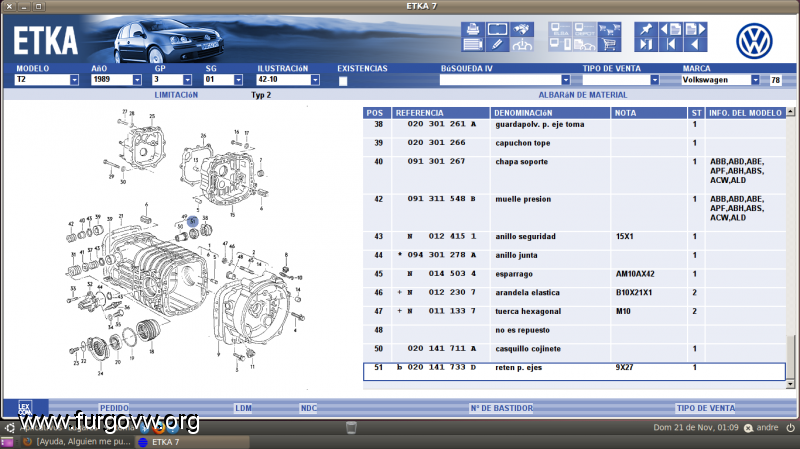Viewport: 800px width, 449px height.
Task: Switch to Firefox window in taskbar
Action: [x=77, y=442]
